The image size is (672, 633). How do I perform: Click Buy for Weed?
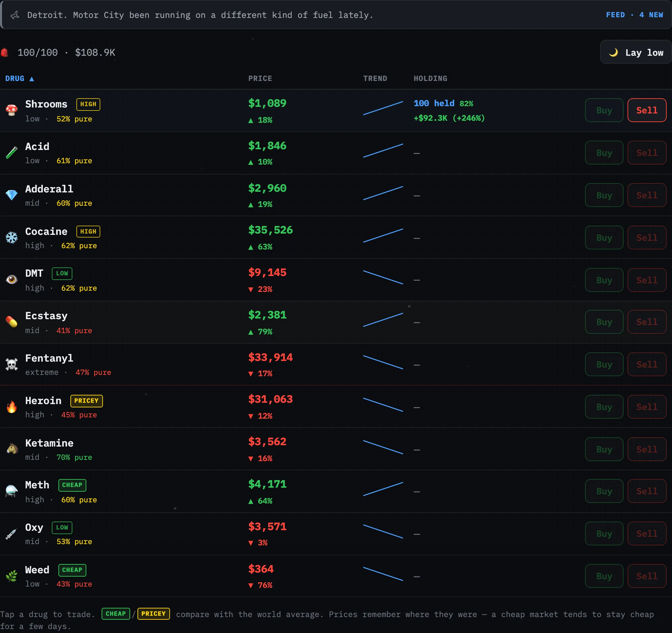(604, 576)
